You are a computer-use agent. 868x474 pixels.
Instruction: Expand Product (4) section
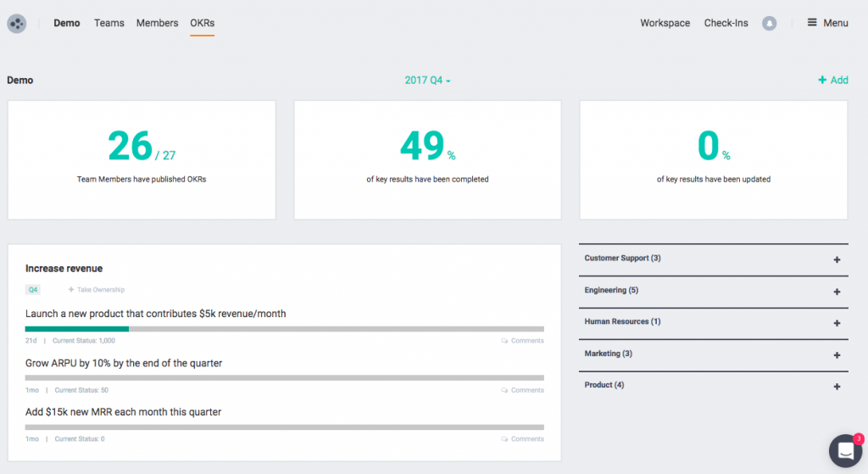(x=837, y=387)
